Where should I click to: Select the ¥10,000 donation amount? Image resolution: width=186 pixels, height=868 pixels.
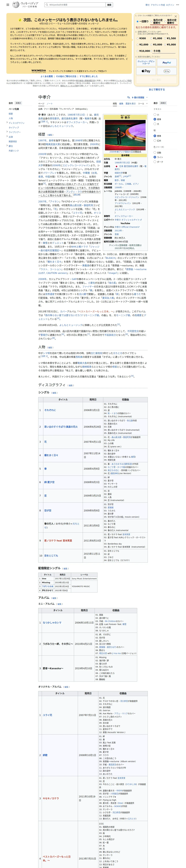(138, 51)
